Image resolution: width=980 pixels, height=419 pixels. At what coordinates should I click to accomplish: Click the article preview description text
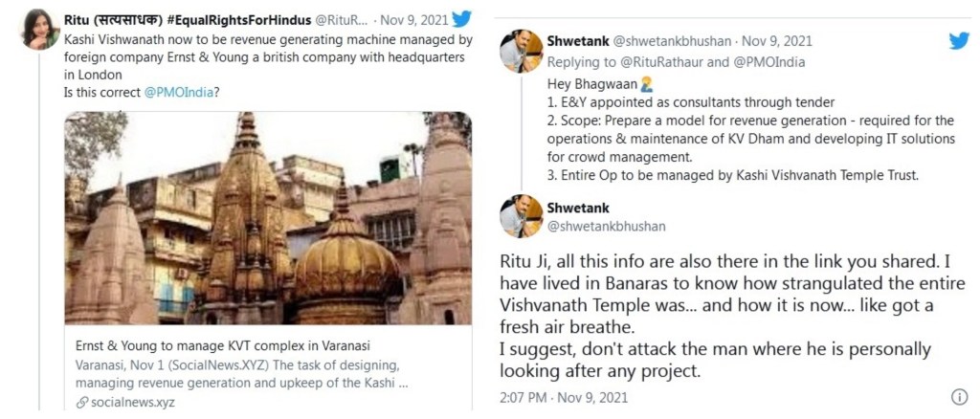242,373
